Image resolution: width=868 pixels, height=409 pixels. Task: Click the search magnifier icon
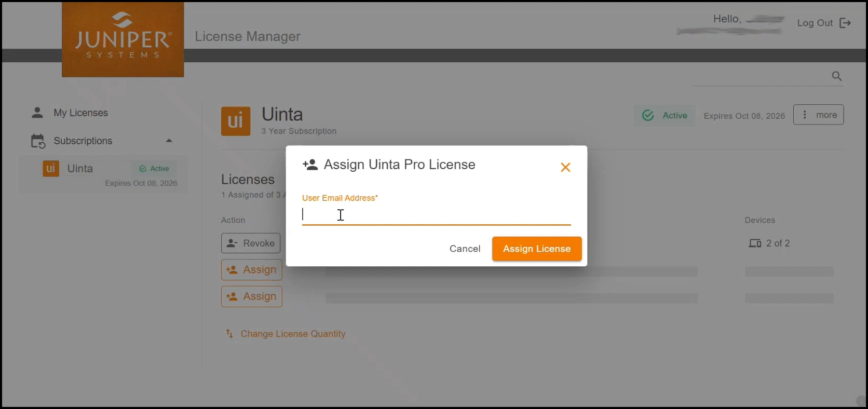tap(836, 76)
